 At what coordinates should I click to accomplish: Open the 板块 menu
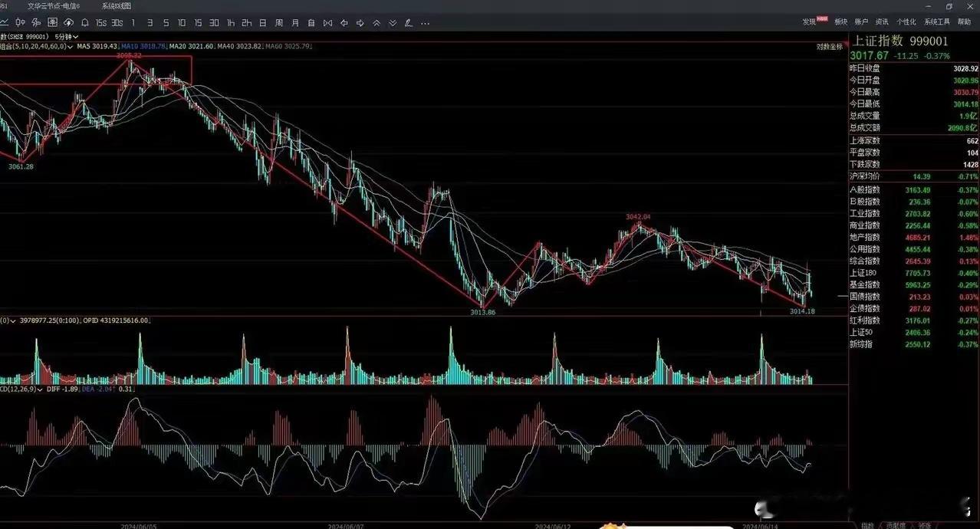pos(840,21)
